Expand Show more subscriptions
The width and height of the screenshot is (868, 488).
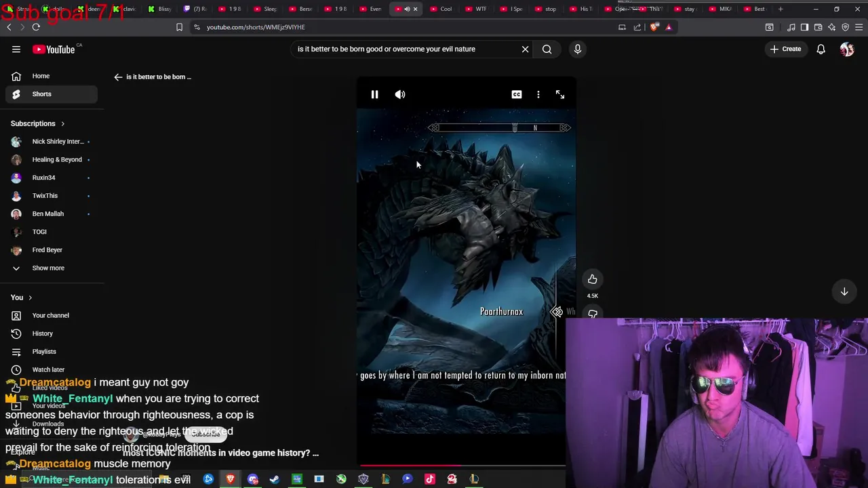click(x=52, y=268)
